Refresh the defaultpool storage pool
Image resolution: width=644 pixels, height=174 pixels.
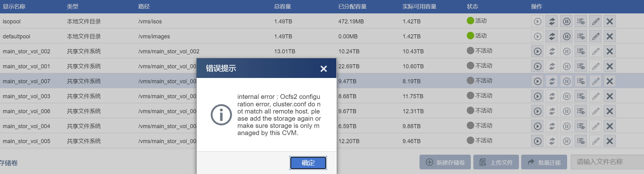tap(552, 36)
